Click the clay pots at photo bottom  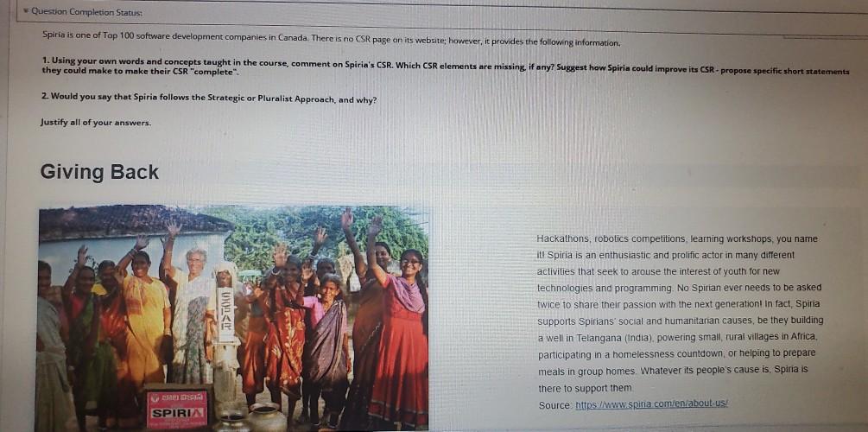(250, 418)
